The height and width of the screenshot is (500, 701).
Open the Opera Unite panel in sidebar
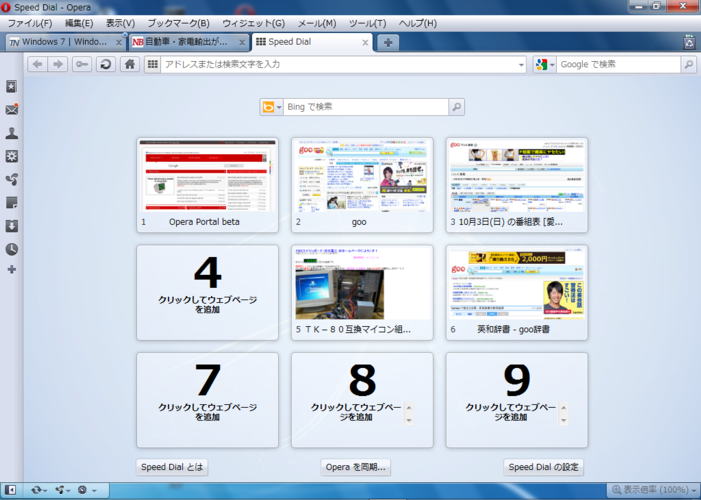(12, 179)
